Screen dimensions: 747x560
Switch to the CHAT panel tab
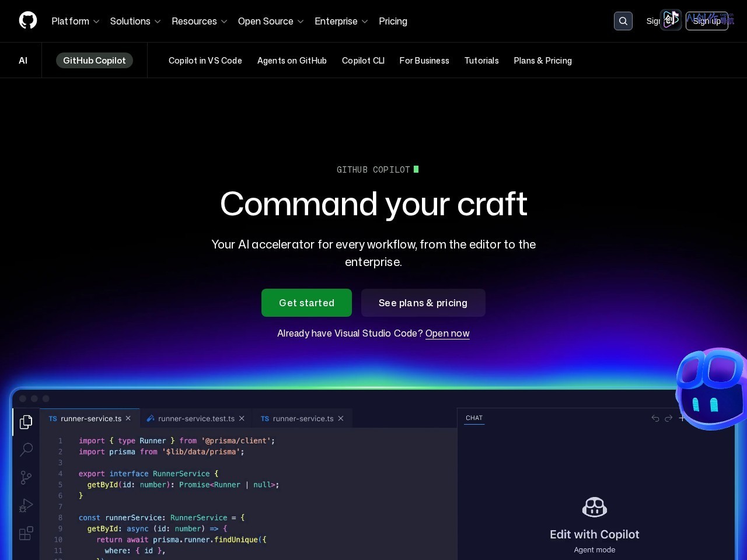474,418
